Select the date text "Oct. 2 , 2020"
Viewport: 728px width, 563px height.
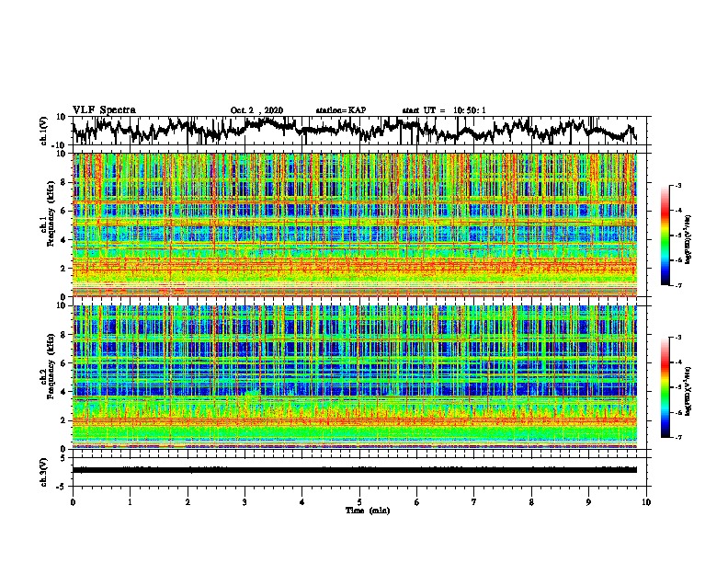256,110
